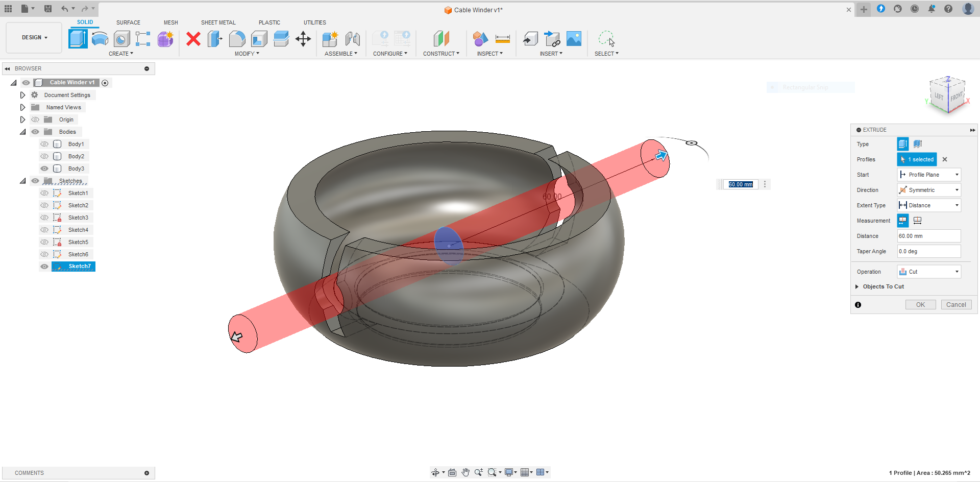Image resolution: width=980 pixels, height=482 pixels.
Task: Activate the Cable Winder v1 component radio button
Action: pyautogui.click(x=105, y=83)
